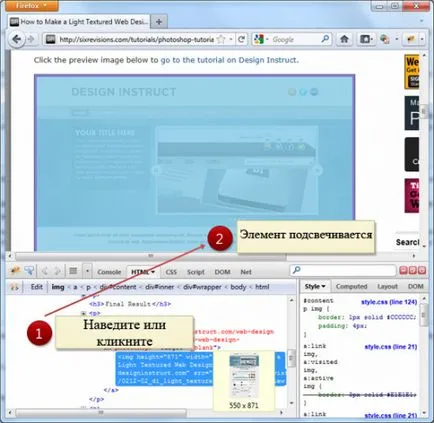Screen dimensions: 434x423
Task: Open the list-all-tabs arrow in tab strip
Action: point(422,21)
